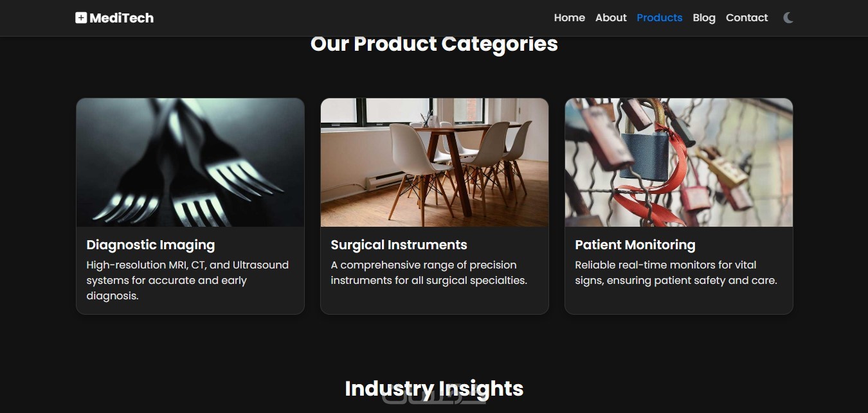Open the dining table image thumbnail
The height and width of the screenshot is (413, 868).
tap(435, 163)
